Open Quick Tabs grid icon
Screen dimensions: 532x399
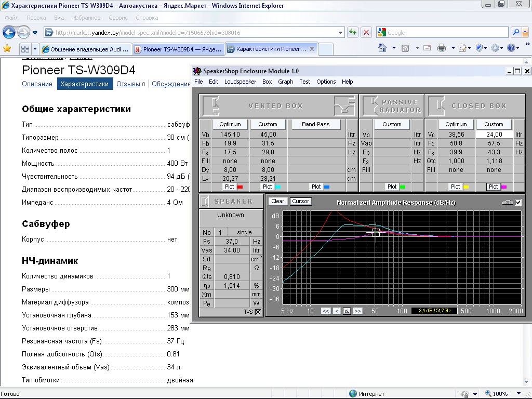click(x=25, y=49)
